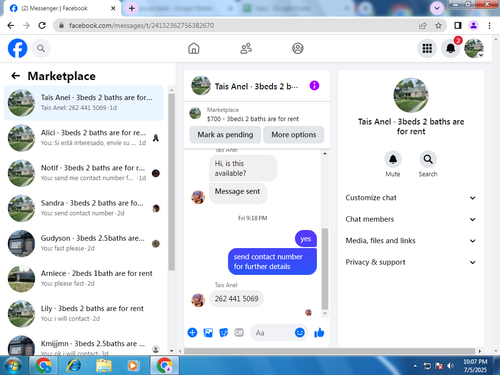Go to the Home feed icon
The image size is (500, 375).
tap(194, 48)
